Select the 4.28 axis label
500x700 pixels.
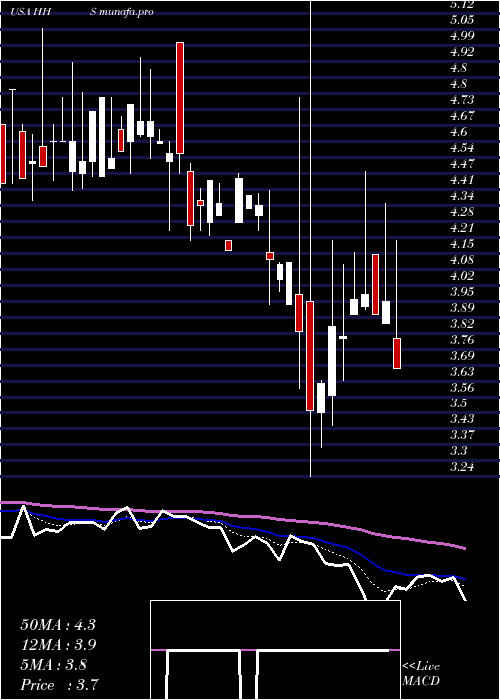(x=462, y=212)
